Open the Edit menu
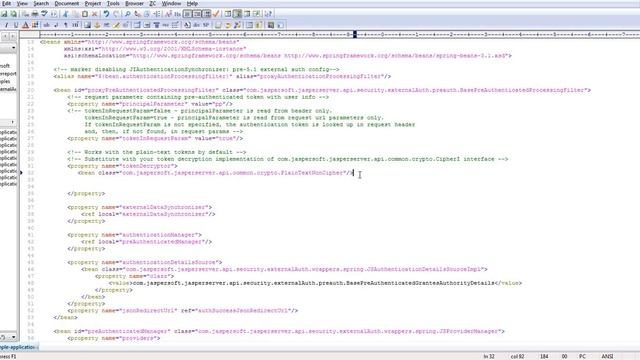The width and height of the screenshot is (640, 360). [6, 3]
